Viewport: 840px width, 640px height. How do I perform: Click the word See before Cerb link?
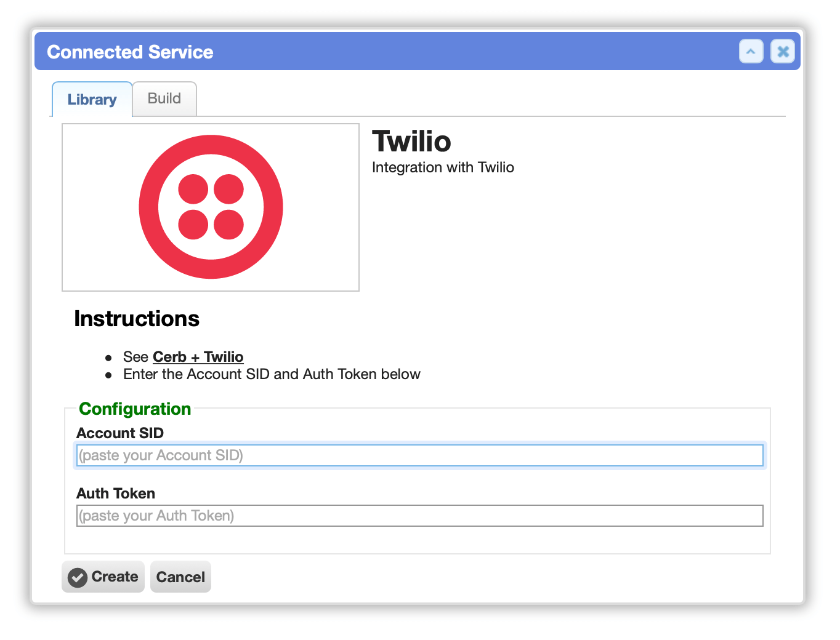pos(135,357)
